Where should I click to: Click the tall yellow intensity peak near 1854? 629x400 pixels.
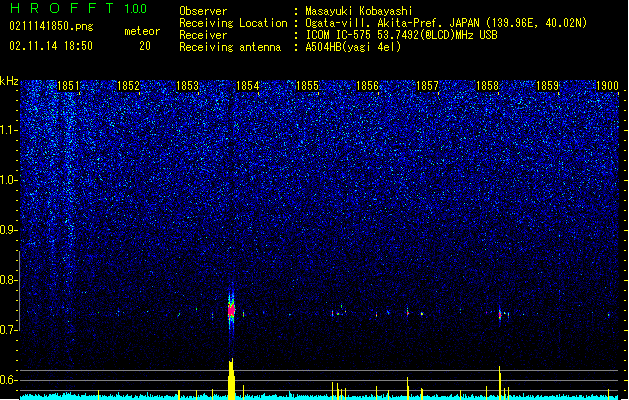[231, 379]
